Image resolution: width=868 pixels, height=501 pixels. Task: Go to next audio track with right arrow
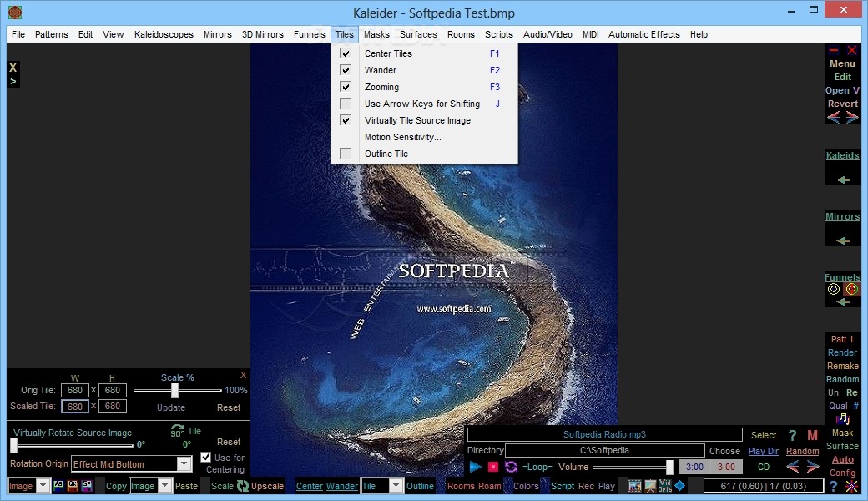pyautogui.click(x=813, y=467)
